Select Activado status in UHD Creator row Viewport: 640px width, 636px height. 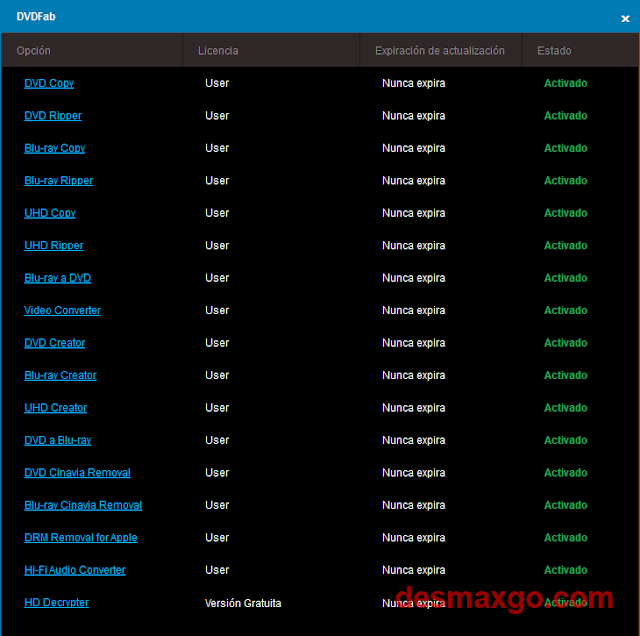click(566, 408)
